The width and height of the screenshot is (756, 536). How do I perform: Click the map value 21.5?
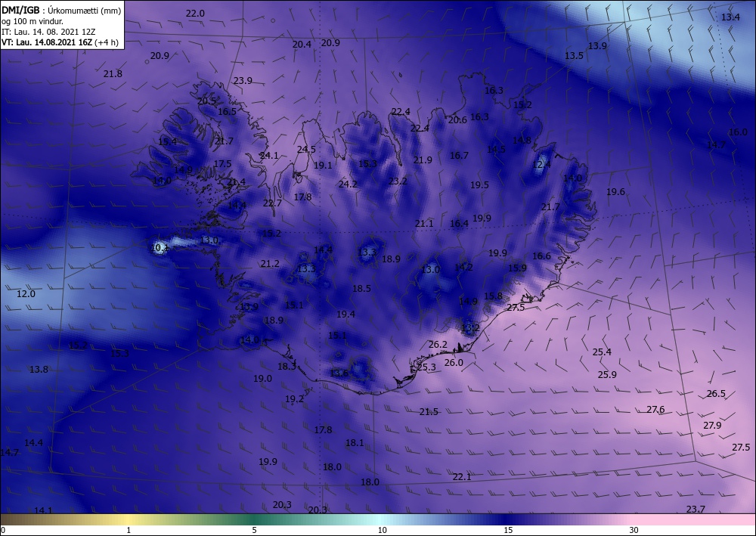click(429, 412)
